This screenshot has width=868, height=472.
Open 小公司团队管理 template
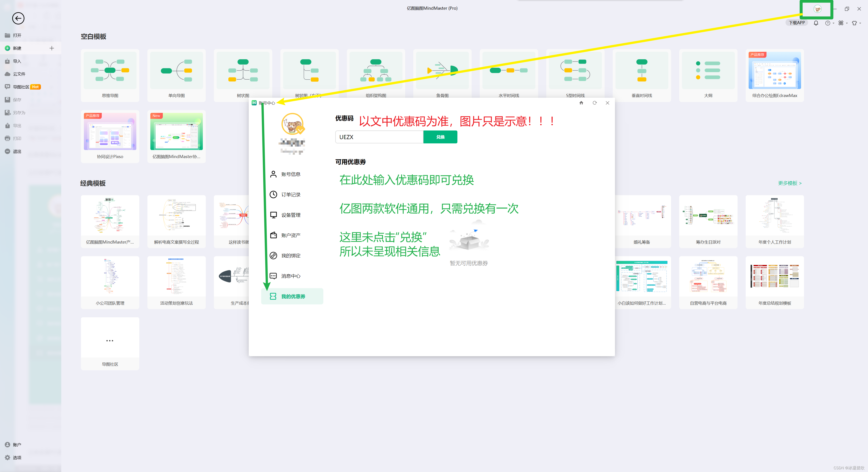110,282
